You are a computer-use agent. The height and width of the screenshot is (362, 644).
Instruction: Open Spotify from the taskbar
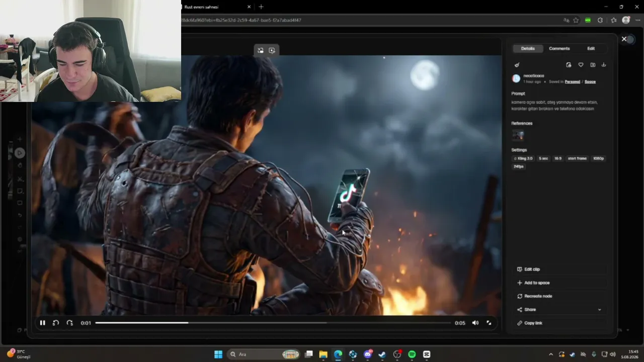[x=412, y=354]
